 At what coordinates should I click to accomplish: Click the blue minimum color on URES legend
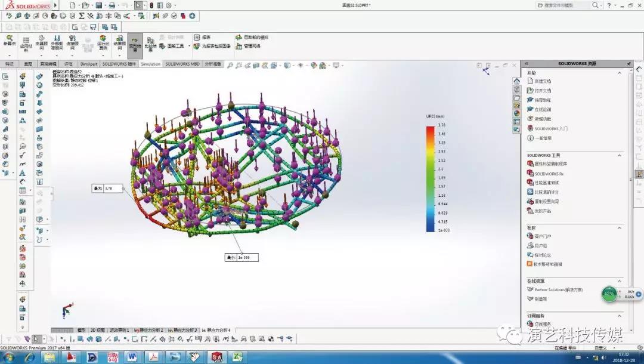(x=430, y=227)
